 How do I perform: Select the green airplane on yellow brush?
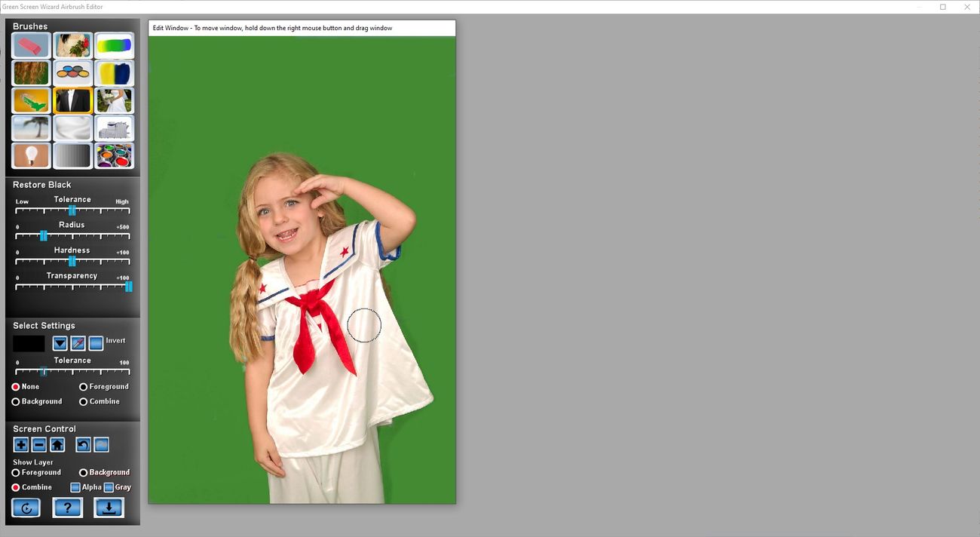point(32,101)
